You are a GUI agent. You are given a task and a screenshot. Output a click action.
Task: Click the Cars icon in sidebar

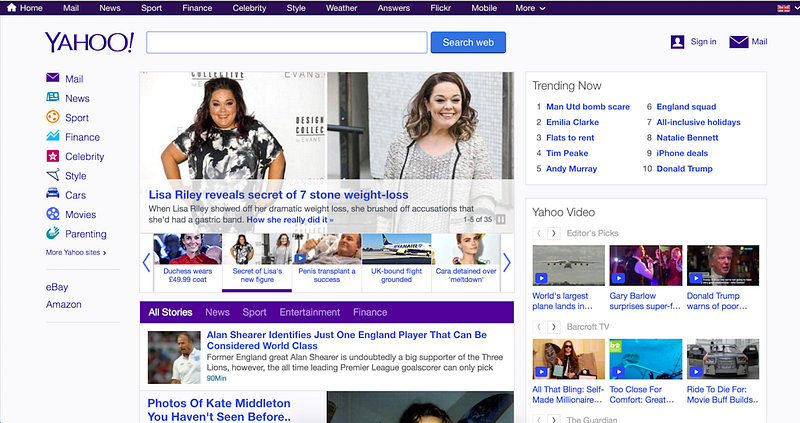click(x=53, y=193)
